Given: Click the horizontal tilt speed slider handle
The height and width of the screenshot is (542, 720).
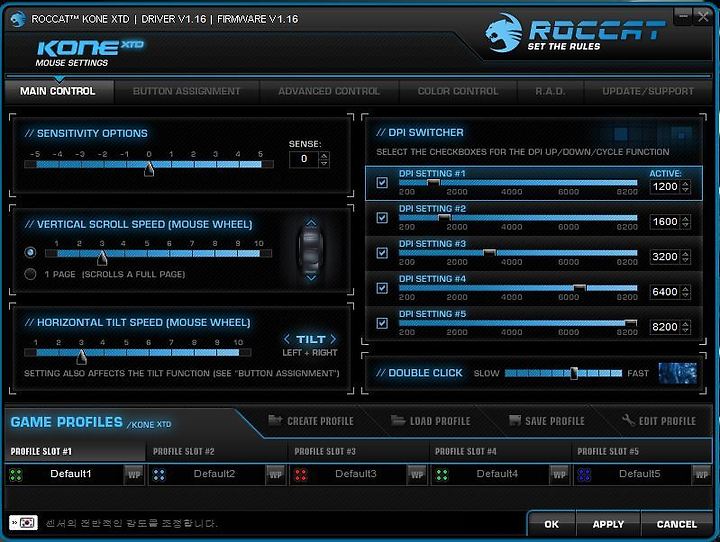Looking at the screenshot, I should (x=82, y=356).
